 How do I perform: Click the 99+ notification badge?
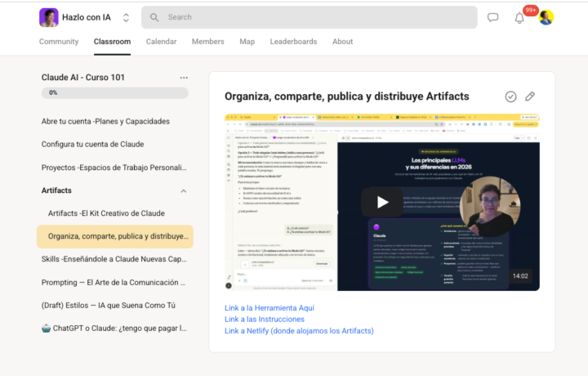531,10
